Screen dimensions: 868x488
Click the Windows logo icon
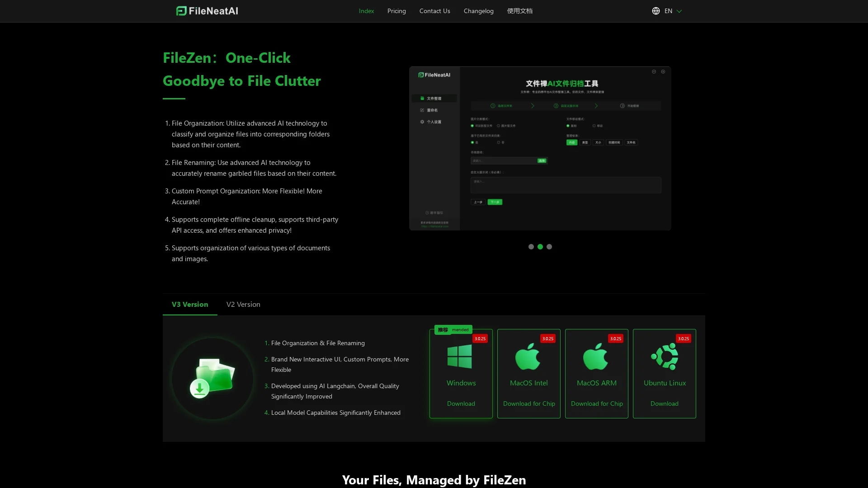(459, 357)
